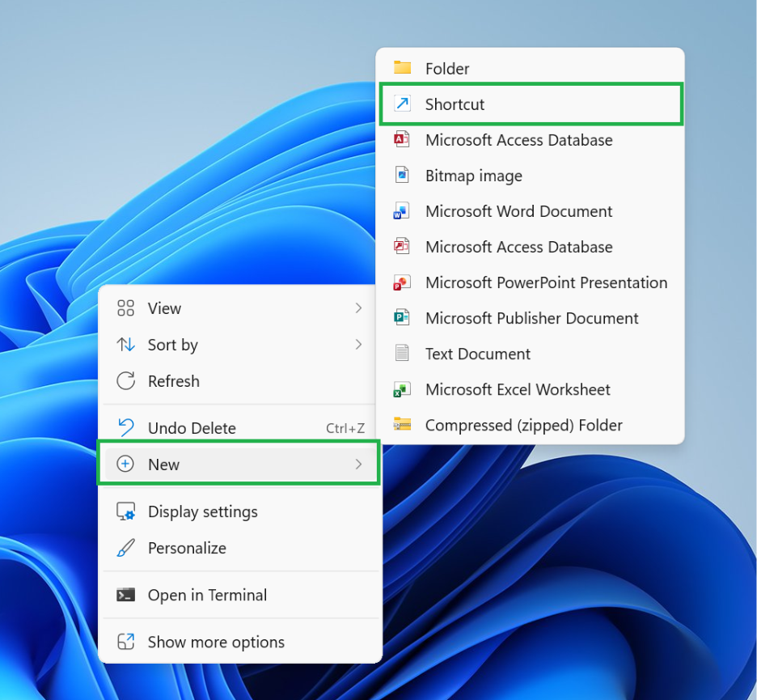Image resolution: width=757 pixels, height=700 pixels.
Task: Select the PowerPoint Presentation icon
Action: (402, 282)
